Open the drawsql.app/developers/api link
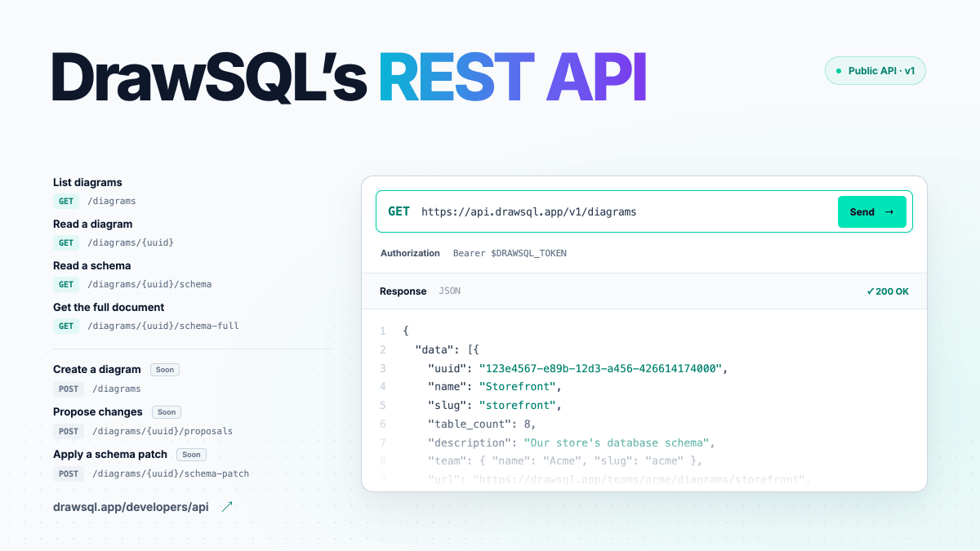The image size is (980, 551). [131, 507]
